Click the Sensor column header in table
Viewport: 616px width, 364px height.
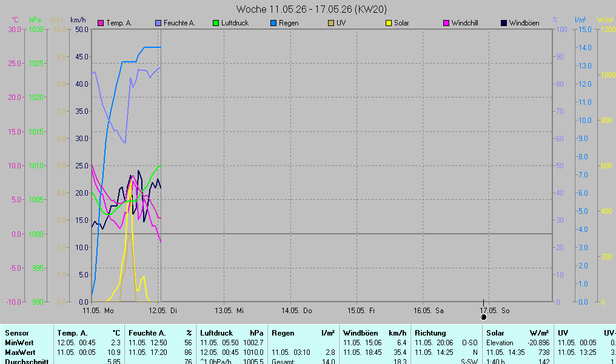coord(17,333)
